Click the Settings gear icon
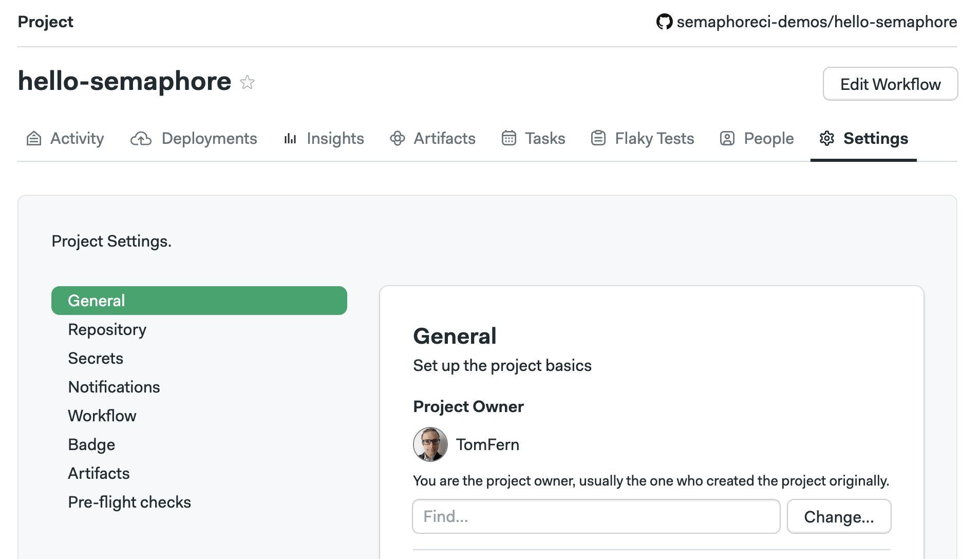 827,138
